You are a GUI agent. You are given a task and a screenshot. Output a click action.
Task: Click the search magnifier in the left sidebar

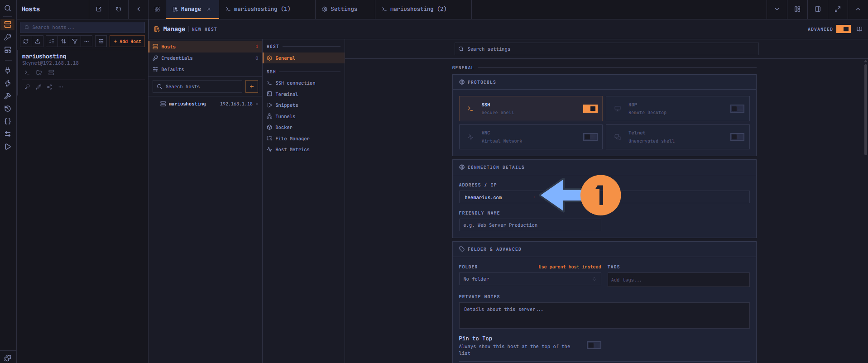point(8,8)
